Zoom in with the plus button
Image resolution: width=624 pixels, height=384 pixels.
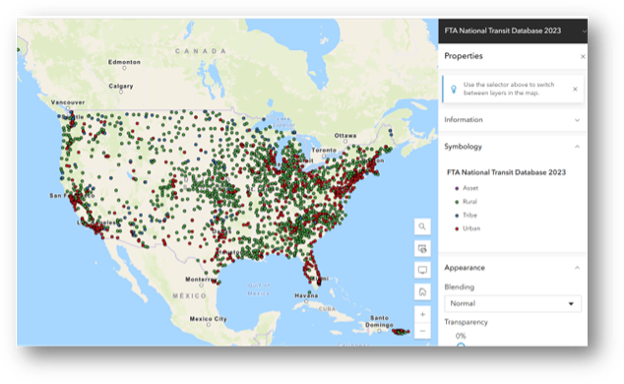[422, 314]
